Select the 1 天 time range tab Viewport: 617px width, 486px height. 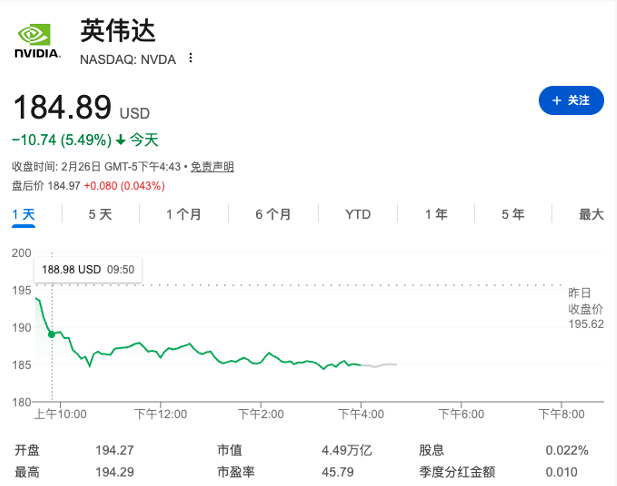[24, 214]
